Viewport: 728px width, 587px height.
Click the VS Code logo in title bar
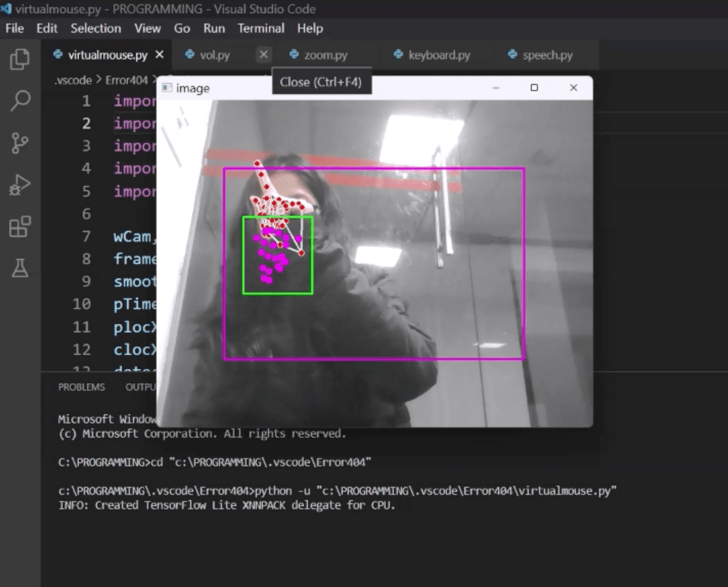coord(6,9)
